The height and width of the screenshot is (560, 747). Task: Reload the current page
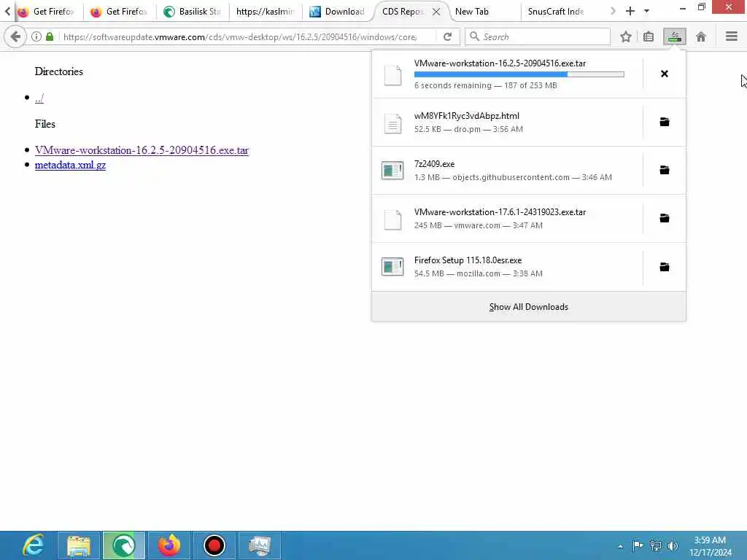447,36
